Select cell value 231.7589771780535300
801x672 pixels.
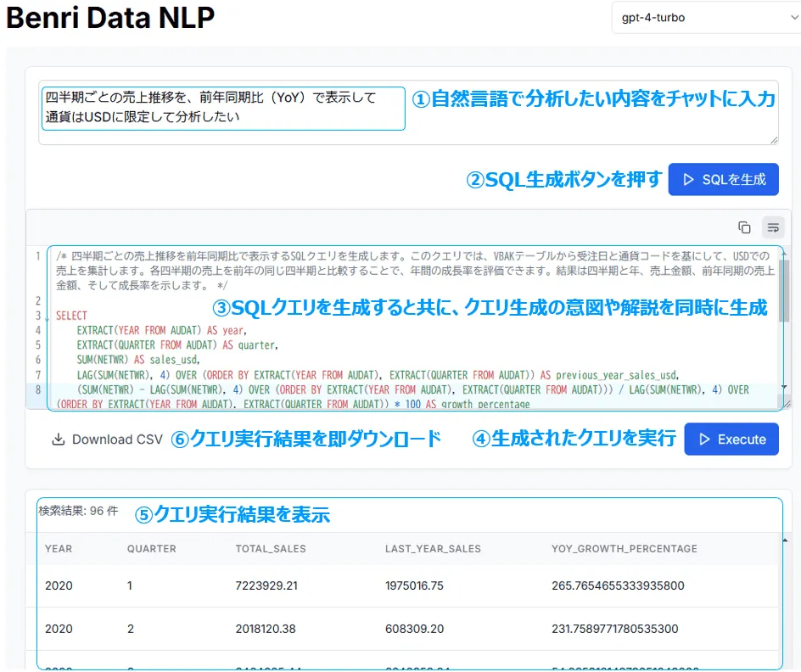click(x=615, y=629)
